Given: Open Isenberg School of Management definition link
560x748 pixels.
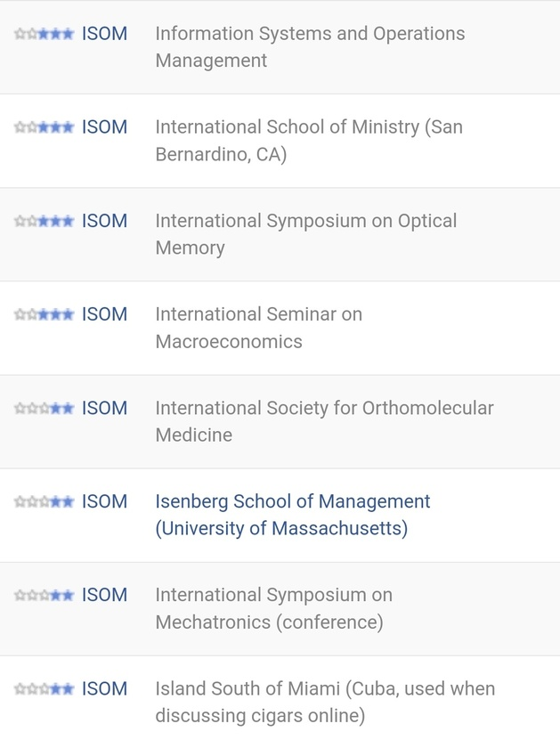Looking at the screenshot, I should (293, 515).
